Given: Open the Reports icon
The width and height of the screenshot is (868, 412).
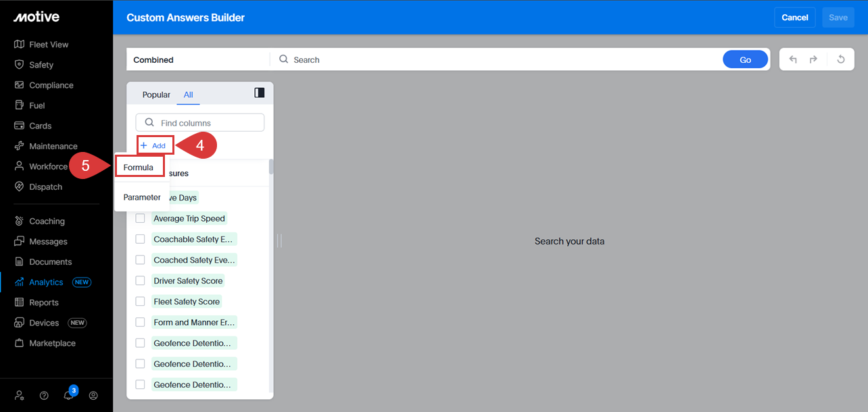Looking at the screenshot, I should [20, 302].
